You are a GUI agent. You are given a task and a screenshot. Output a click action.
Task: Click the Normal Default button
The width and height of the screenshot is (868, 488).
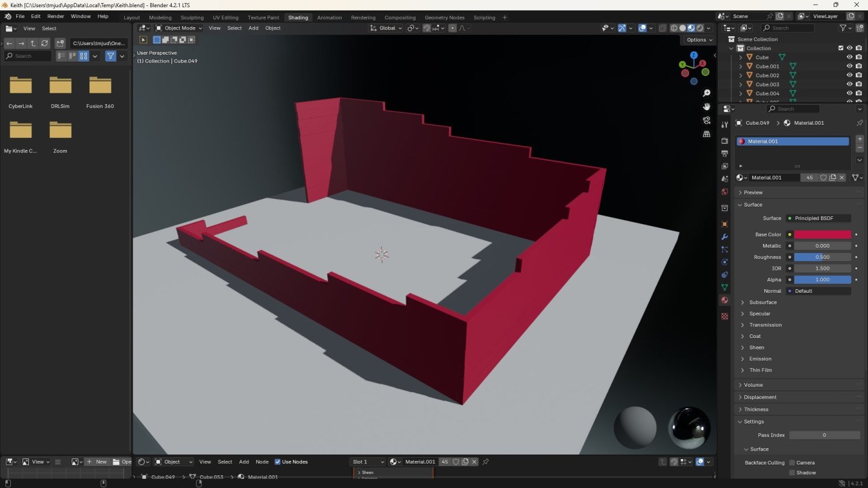819,291
